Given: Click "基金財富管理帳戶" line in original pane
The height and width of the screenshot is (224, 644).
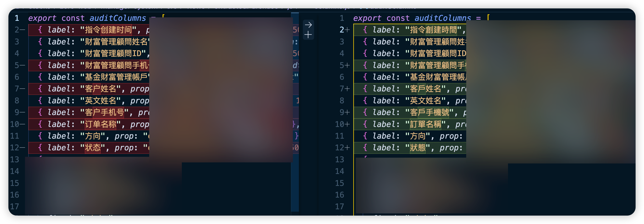Looking at the screenshot, I should (x=89, y=77).
